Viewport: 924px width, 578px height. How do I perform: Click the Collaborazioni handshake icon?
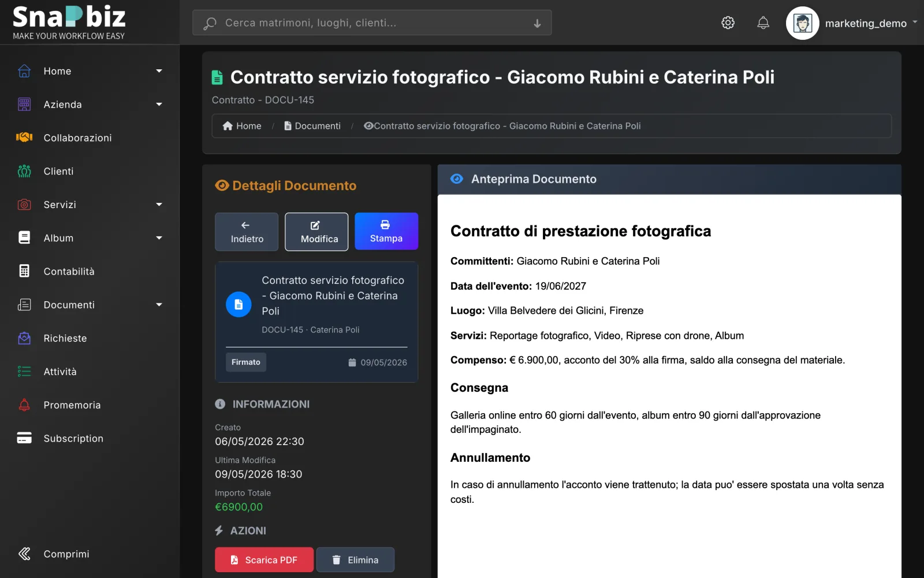(24, 138)
